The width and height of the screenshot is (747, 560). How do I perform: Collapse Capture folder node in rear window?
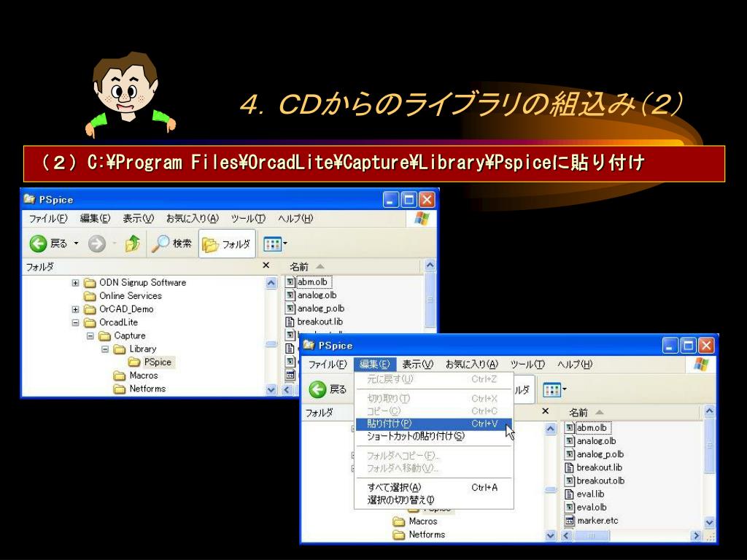click(x=90, y=335)
